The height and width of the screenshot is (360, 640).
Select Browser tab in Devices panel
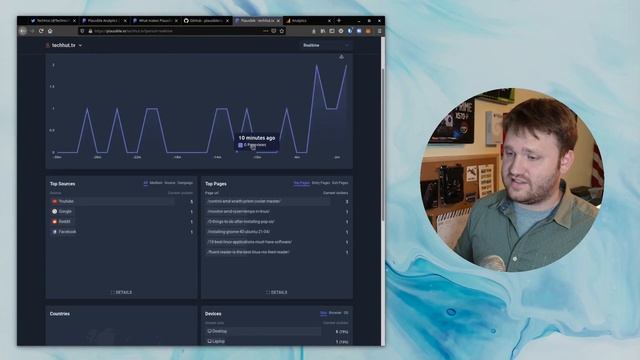click(335, 313)
